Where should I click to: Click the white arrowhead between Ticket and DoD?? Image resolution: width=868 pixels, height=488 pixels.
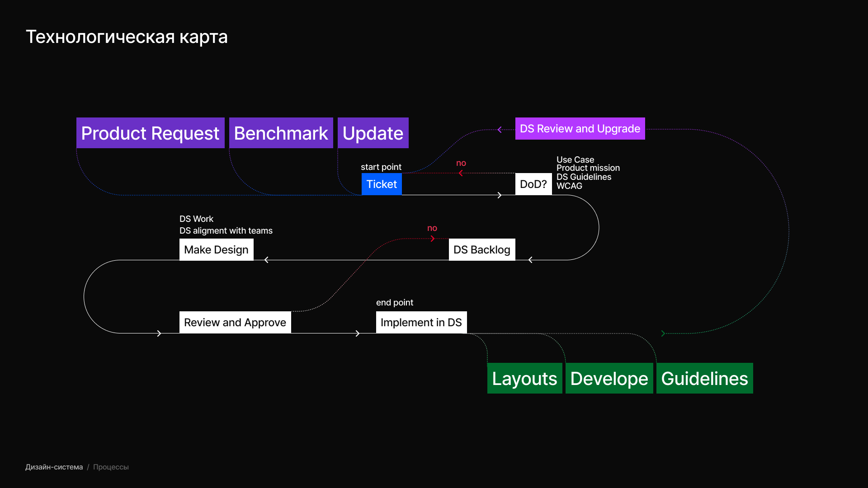click(x=500, y=195)
